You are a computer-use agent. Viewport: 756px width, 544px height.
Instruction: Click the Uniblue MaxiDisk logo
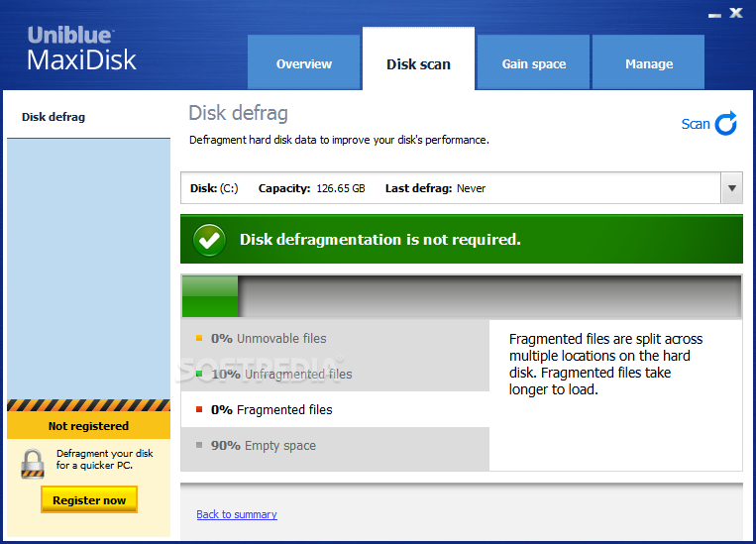point(81,49)
